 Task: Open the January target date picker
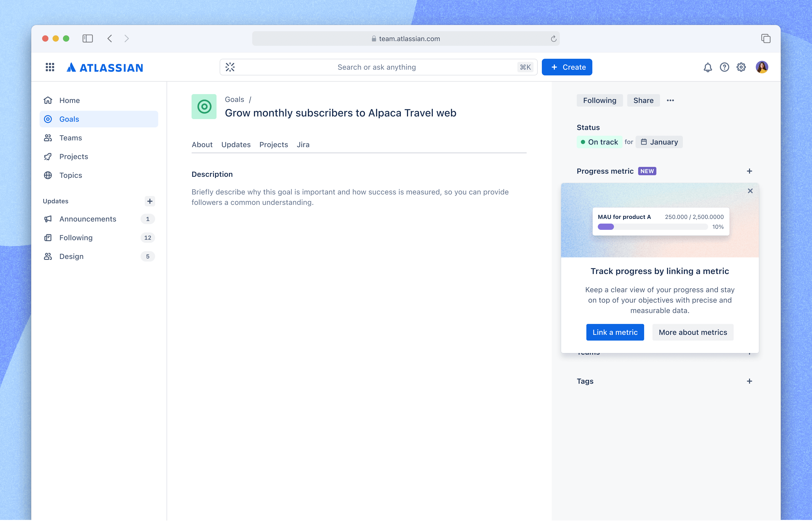pos(659,142)
